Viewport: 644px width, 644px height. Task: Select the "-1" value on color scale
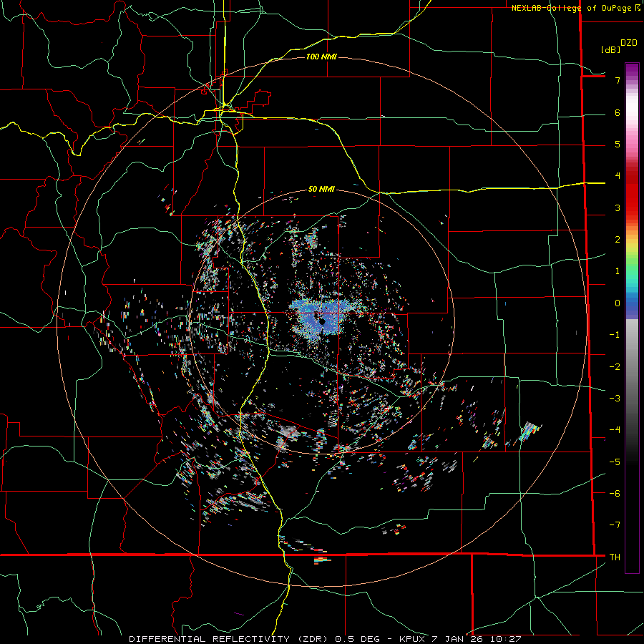click(615, 335)
